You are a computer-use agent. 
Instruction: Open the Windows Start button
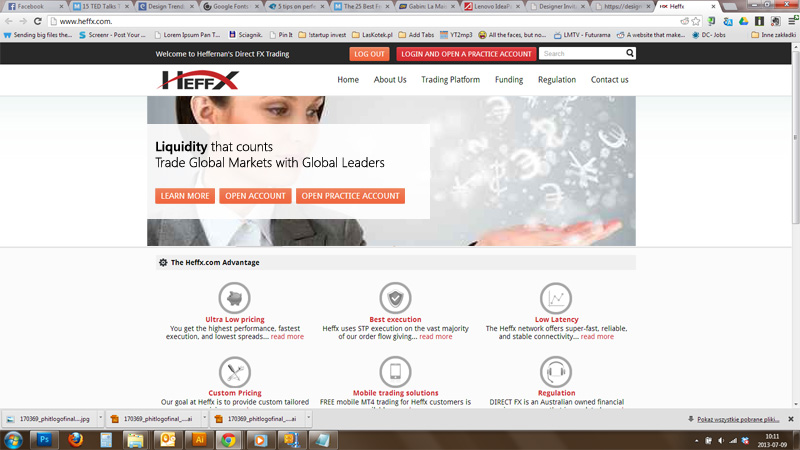[x=13, y=440]
